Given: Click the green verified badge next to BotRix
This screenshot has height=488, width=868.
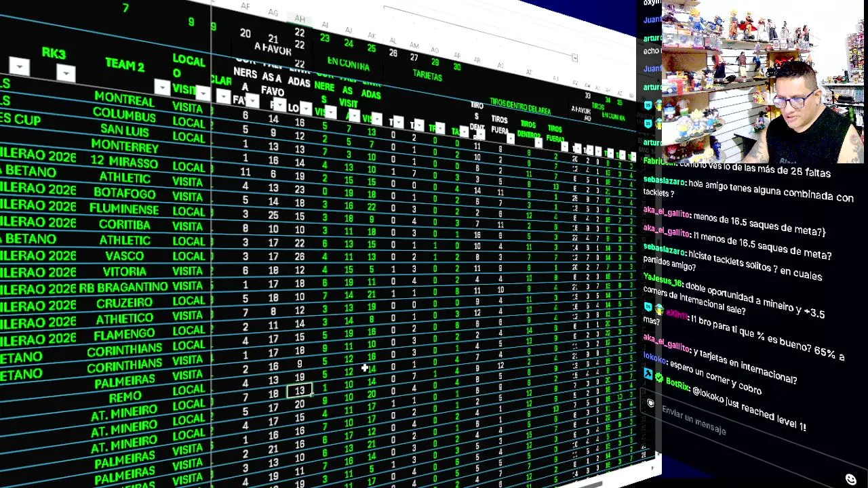Looking at the screenshot, I should coord(659,378).
